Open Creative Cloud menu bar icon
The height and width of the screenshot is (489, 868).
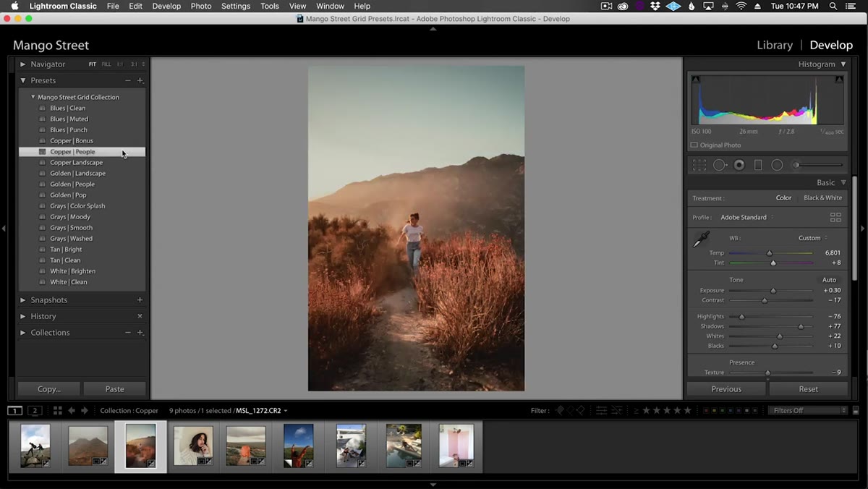tap(623, 6)
